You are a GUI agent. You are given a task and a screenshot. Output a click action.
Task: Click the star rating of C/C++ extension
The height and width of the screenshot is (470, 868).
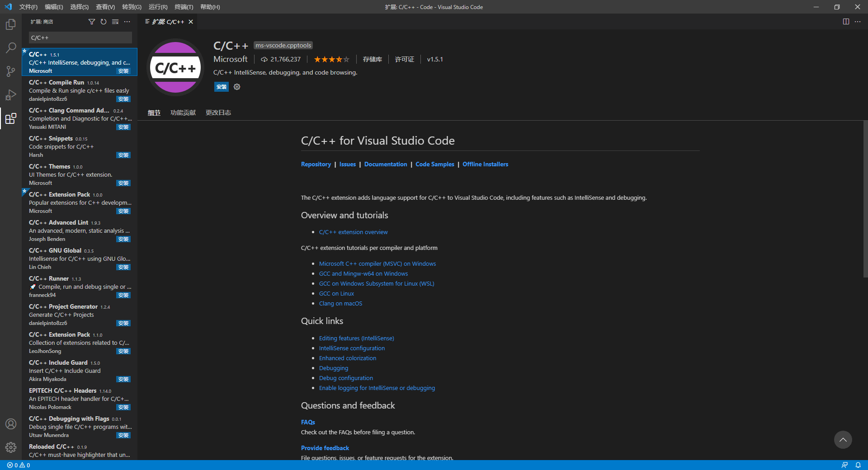331,59
